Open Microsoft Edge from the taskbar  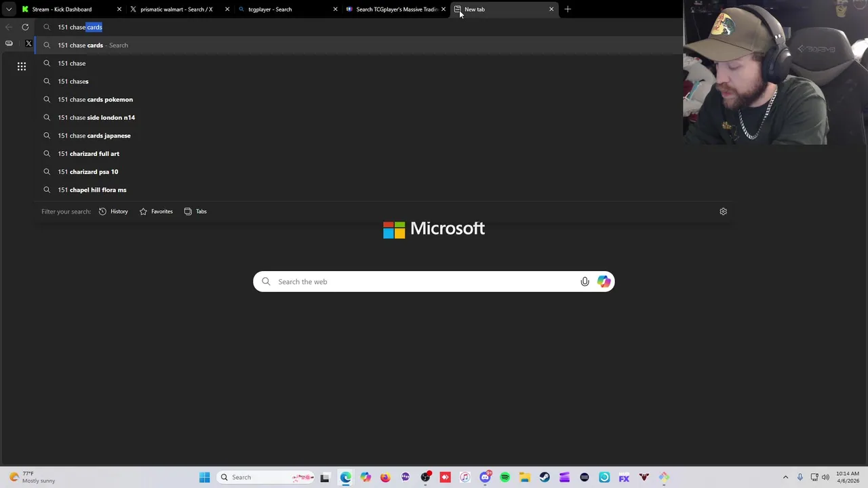coord(346,477)
